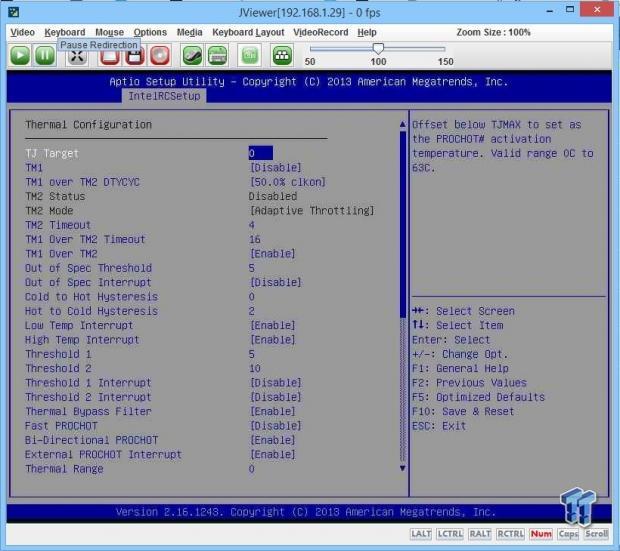
Task: Open TM1 over TM2 DTYCYC [50.0% clkon] option
Action: click(287, 182)
